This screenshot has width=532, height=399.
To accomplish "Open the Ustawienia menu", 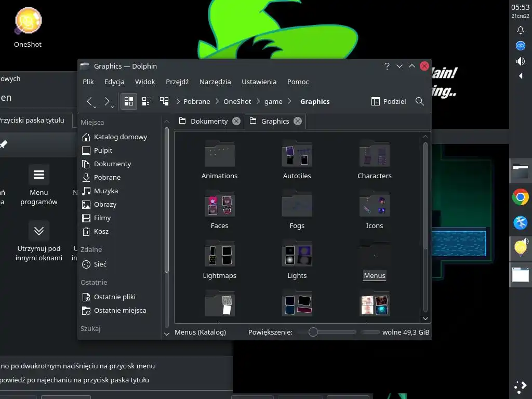I will [259, 82].
